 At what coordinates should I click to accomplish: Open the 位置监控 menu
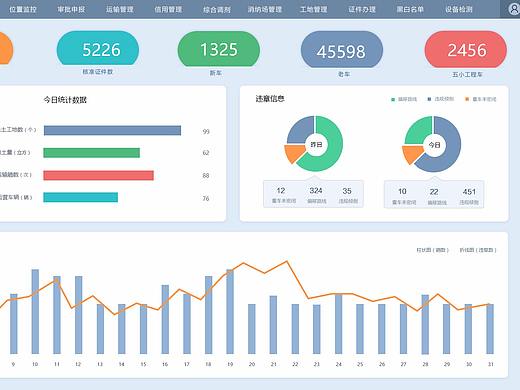[x=23, y=9]
